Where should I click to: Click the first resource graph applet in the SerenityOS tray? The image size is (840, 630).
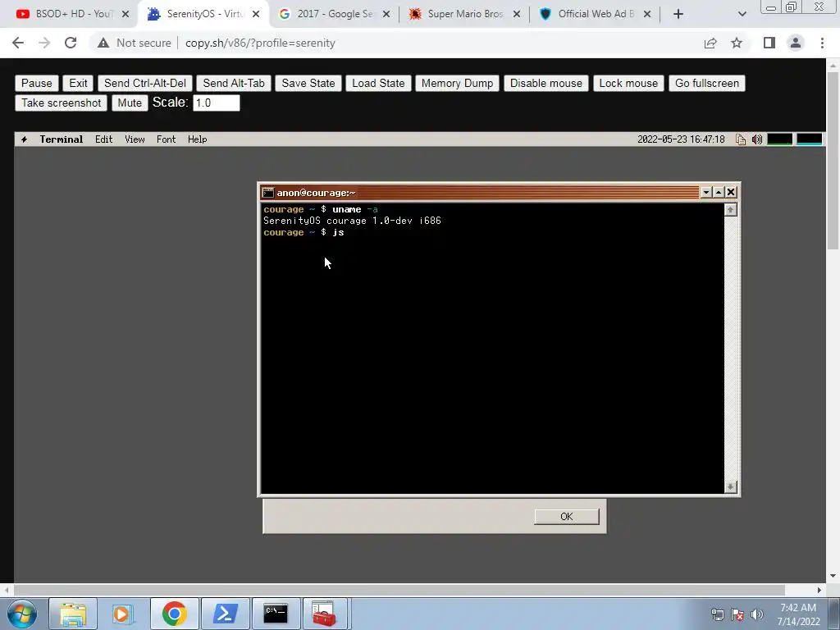click(x=779, y=139)
